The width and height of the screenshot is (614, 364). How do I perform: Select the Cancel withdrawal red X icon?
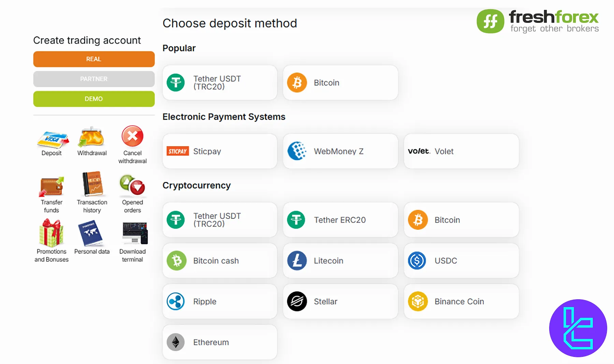click(x=132, y=136)
